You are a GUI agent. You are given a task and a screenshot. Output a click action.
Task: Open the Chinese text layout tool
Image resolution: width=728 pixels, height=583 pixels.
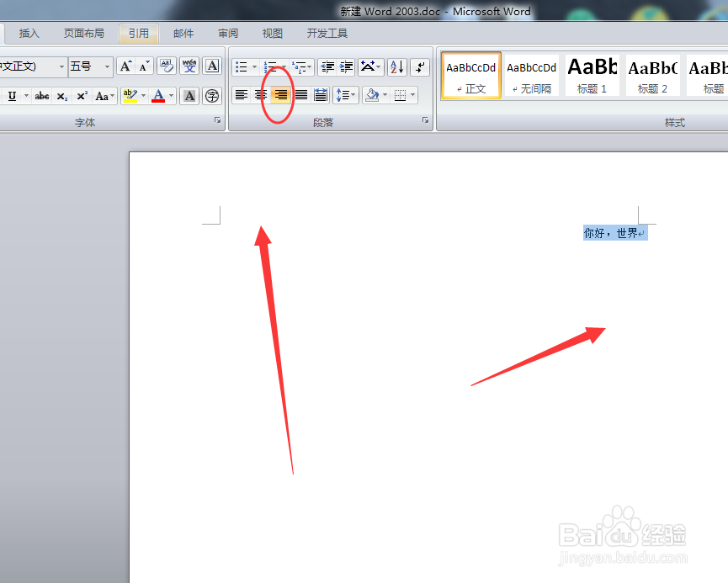pos(370,66)
